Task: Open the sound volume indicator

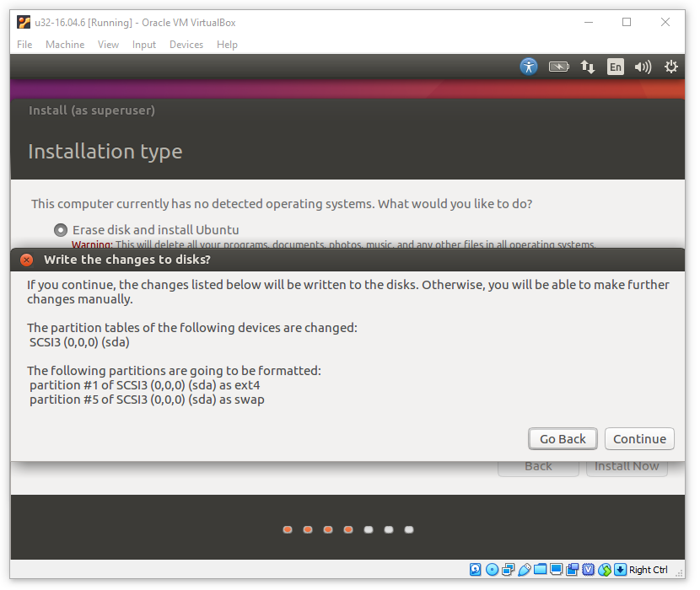Action: [x=643, y=67]
